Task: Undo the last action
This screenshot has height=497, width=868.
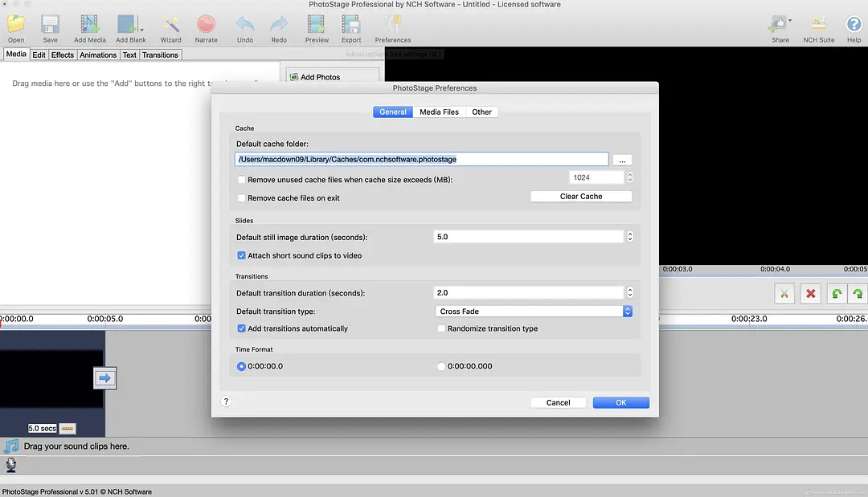Action: (244, 28)
